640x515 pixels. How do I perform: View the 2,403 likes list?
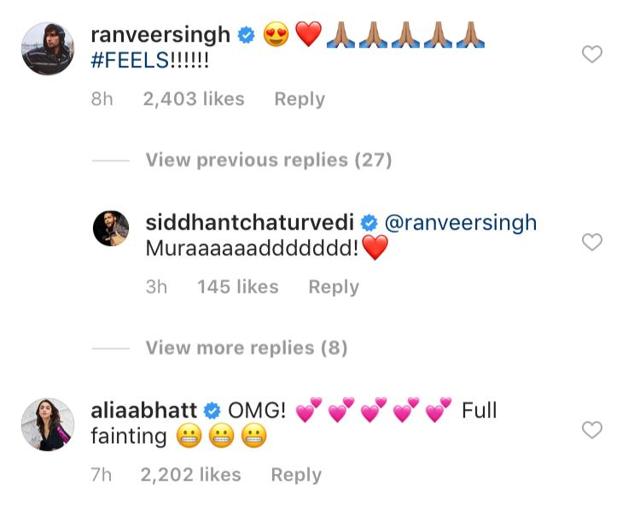click(x=194, y=99)
